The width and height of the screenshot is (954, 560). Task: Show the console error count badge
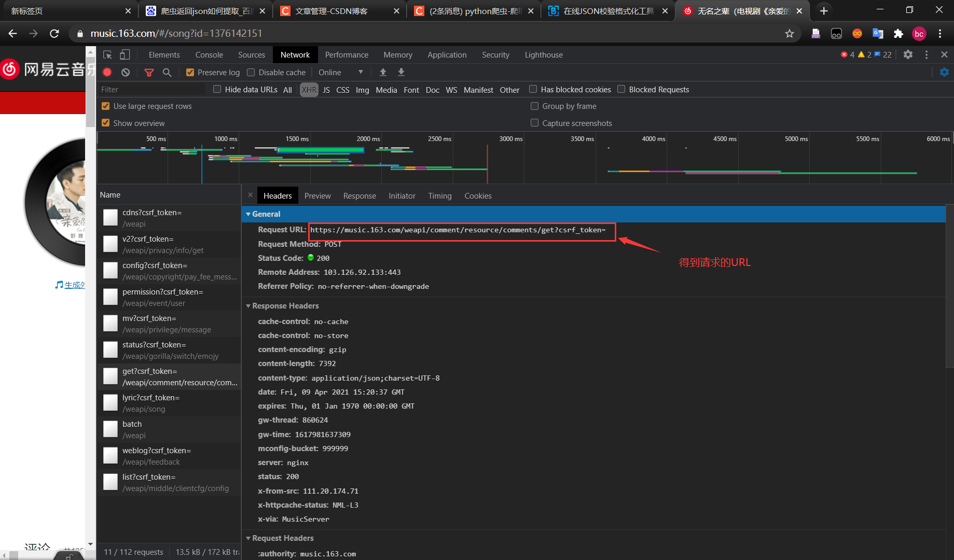[x=848, y=54]
